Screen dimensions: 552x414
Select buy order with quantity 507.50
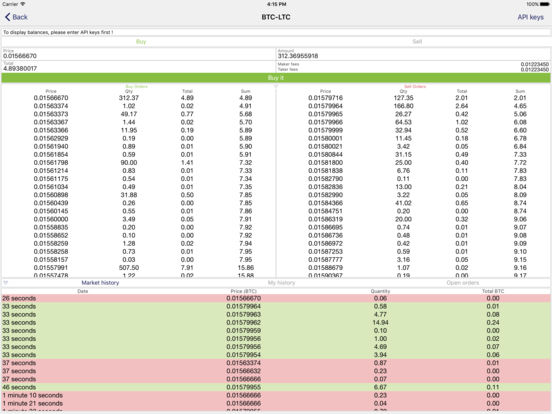[139, 268]
